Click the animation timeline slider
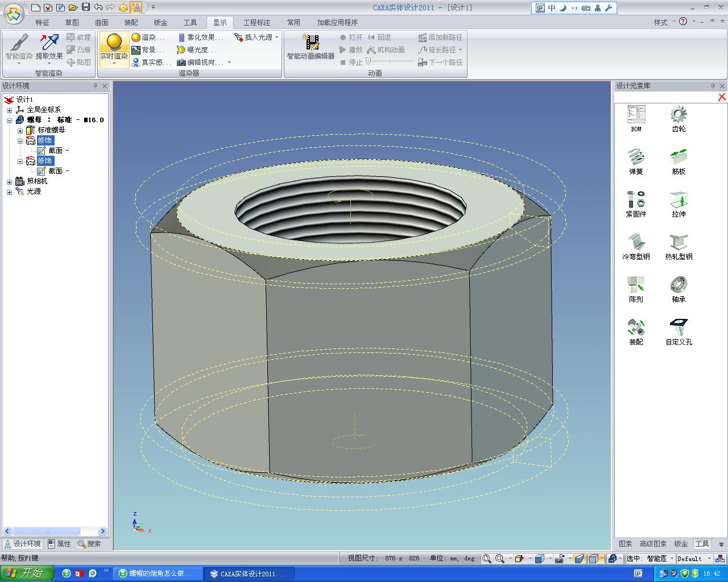 390,61
